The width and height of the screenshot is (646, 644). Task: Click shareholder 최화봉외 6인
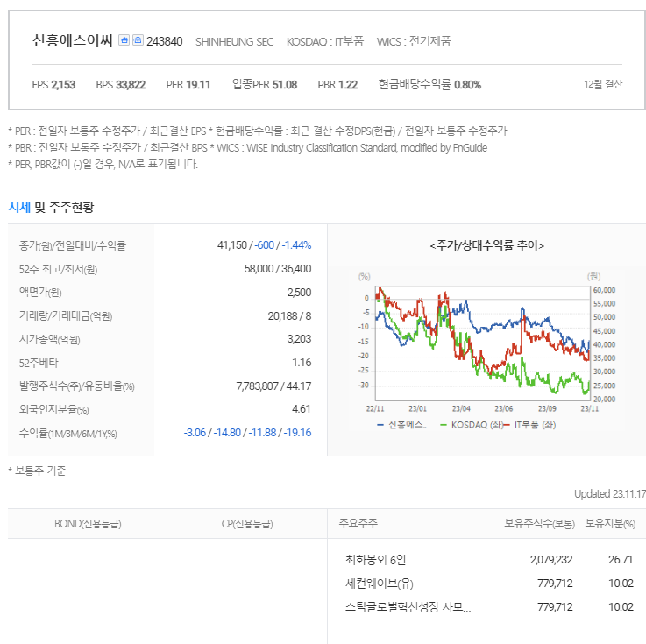[x=375, y=560]
